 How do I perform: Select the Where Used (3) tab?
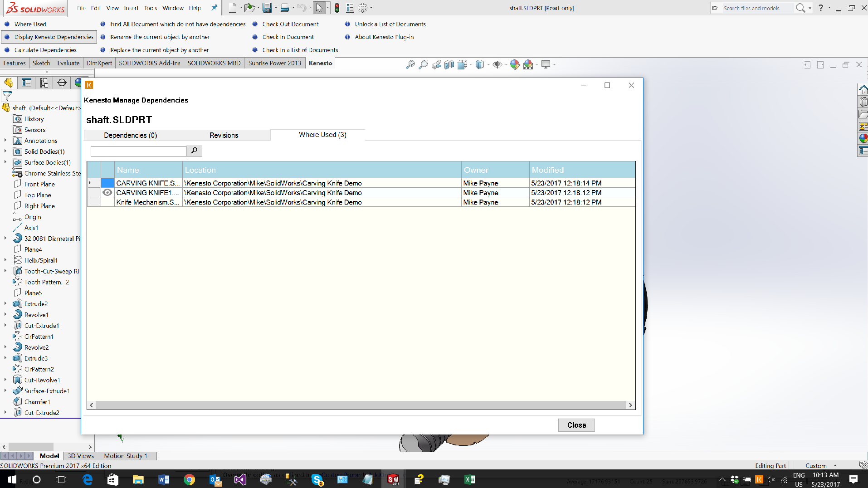tap(322, 135)
